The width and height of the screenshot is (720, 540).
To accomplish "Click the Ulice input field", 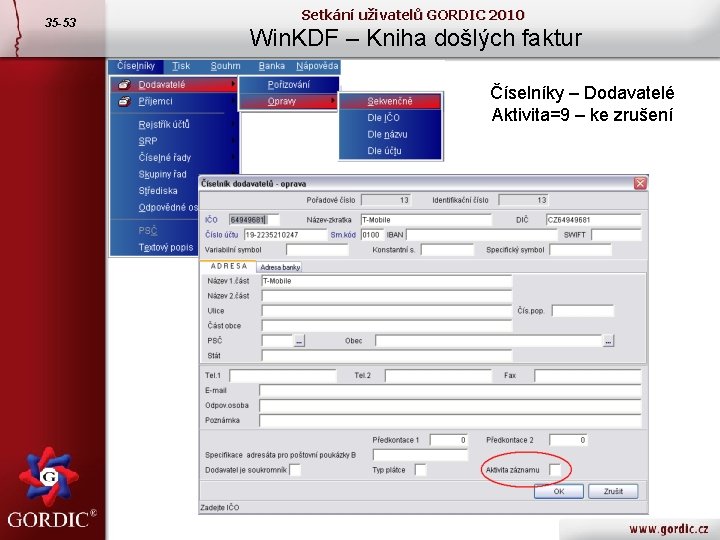I will pos(387,311).
